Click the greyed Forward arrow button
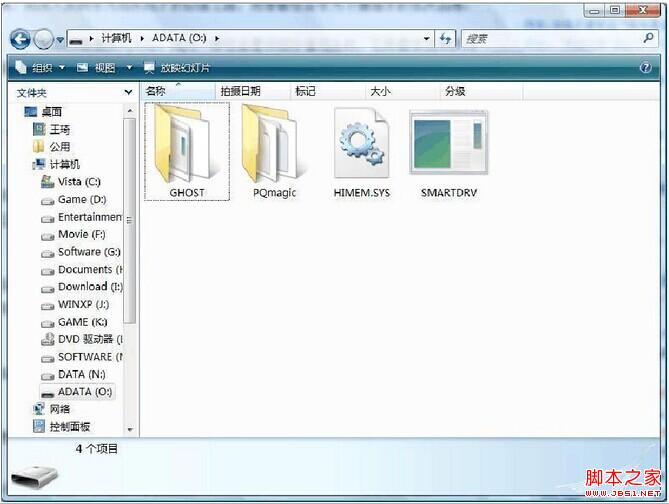 click(44, 40)
